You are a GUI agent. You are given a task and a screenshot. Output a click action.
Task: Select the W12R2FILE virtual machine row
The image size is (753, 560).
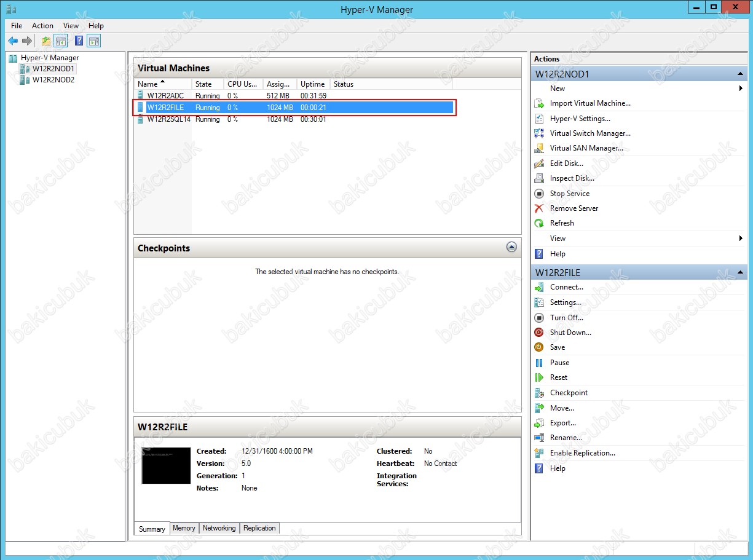coord(294,108)
